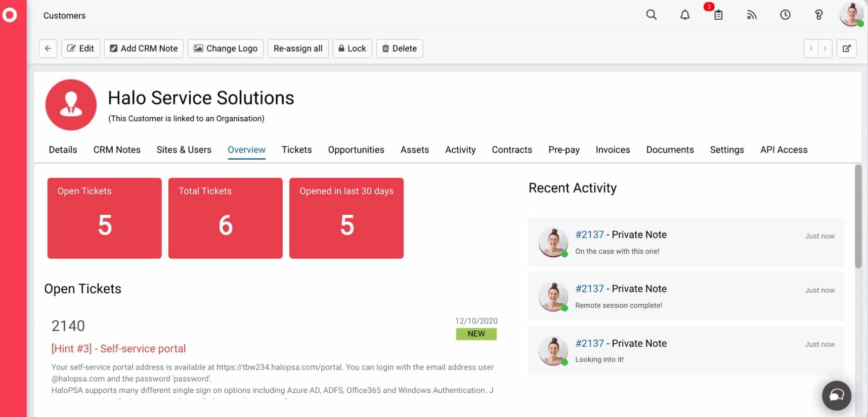Lock the customer record

(352, 49)
